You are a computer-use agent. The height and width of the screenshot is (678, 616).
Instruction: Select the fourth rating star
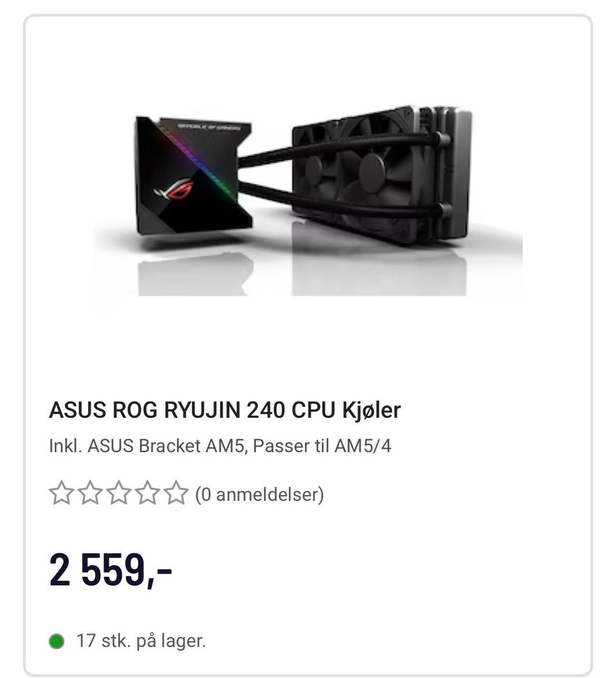tap(148, 493)
